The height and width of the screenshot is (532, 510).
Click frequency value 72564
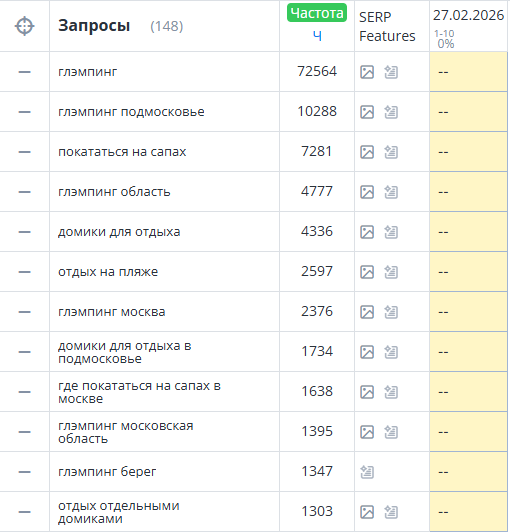pos(317,72)
